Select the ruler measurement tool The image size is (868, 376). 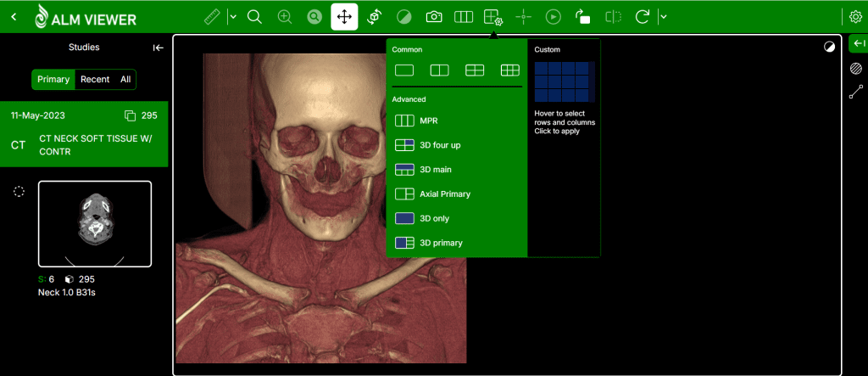click(x=213, y=16)
